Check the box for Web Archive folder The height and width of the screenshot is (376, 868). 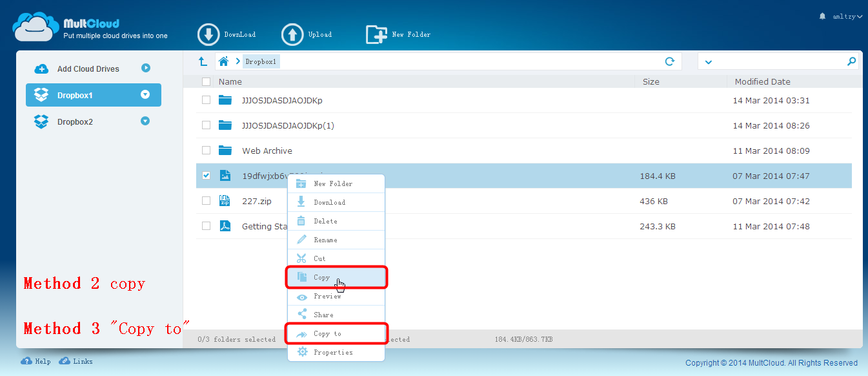click(206, 151)
